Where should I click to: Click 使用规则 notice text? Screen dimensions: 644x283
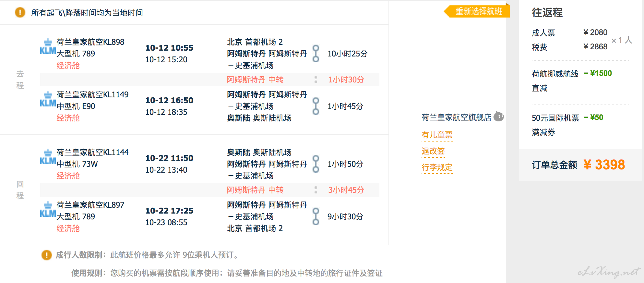pyautogui.click(x=227, y=273)
